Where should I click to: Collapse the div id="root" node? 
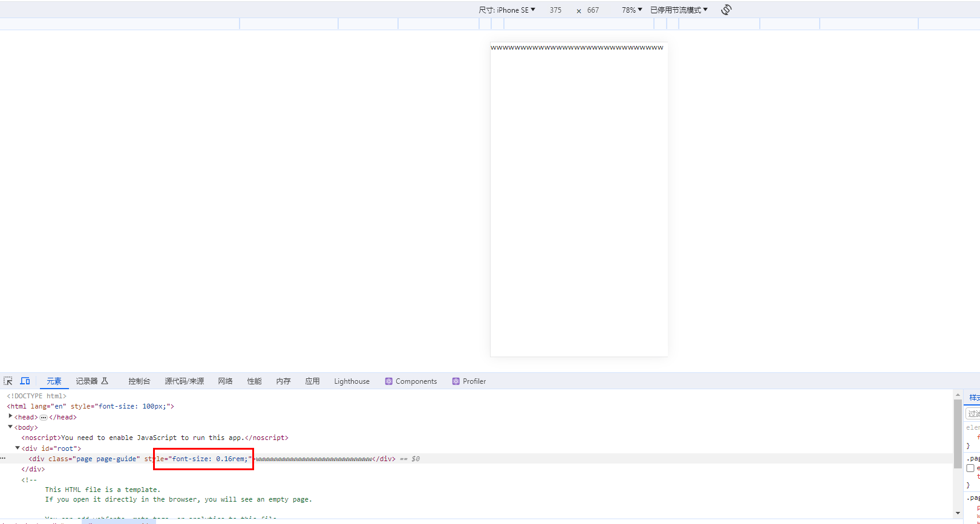pos(18,448)
